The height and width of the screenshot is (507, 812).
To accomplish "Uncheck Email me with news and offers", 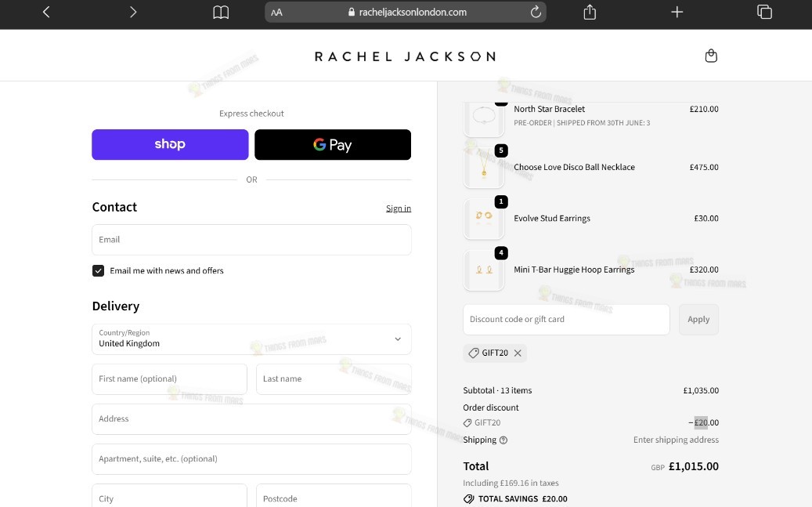I will click(99, 270).
